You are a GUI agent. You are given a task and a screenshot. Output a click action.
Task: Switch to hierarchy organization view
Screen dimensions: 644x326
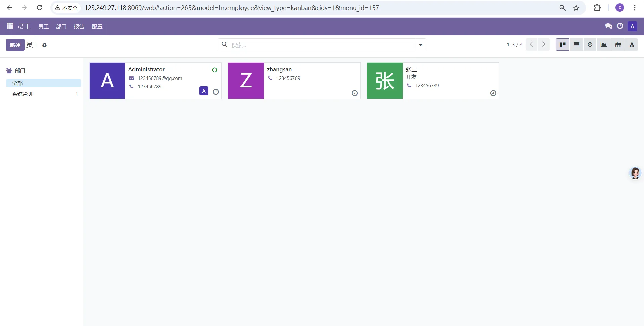click(x=632, y=45)
